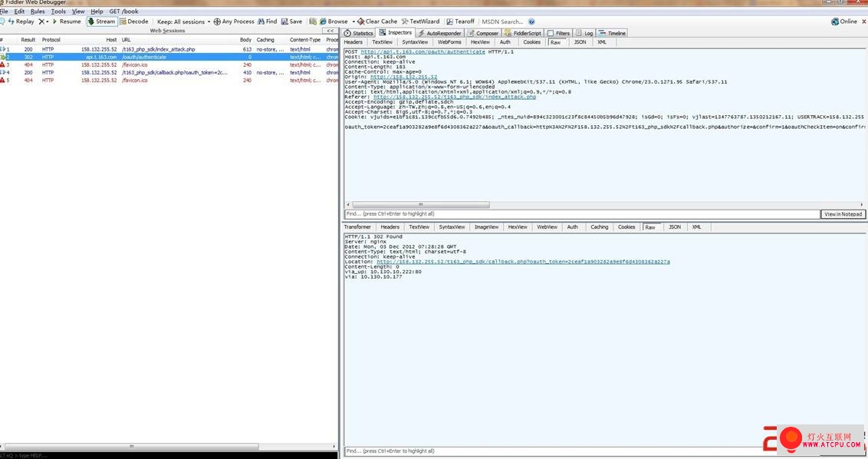The height and width of the screenshot is (459, 868).
Task: Click the Remove sessions X icon
Action: [x=41, y=21]
